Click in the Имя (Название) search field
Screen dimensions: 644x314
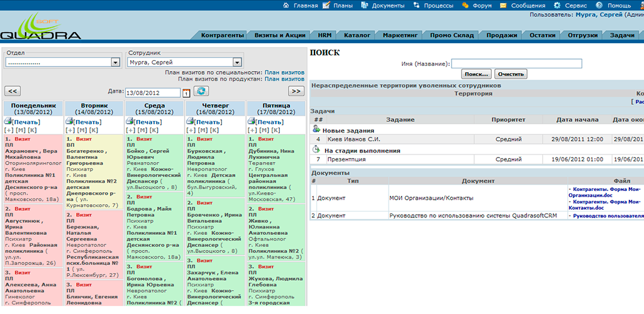click(x=517, y=63)
